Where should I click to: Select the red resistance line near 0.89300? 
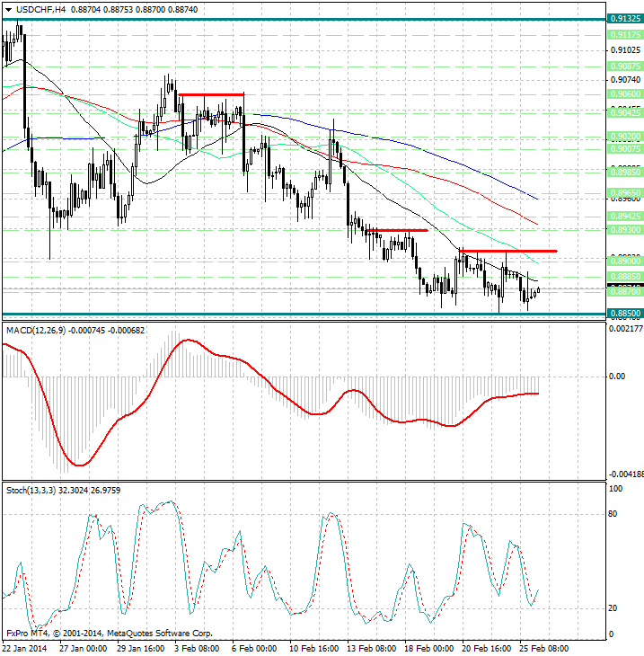(397, 231)
